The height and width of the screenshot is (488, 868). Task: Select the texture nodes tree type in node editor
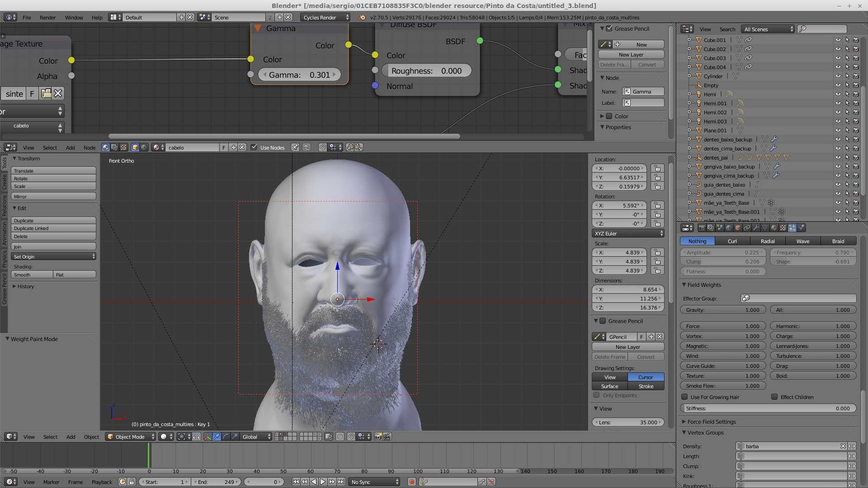click(x=123, y=147)
